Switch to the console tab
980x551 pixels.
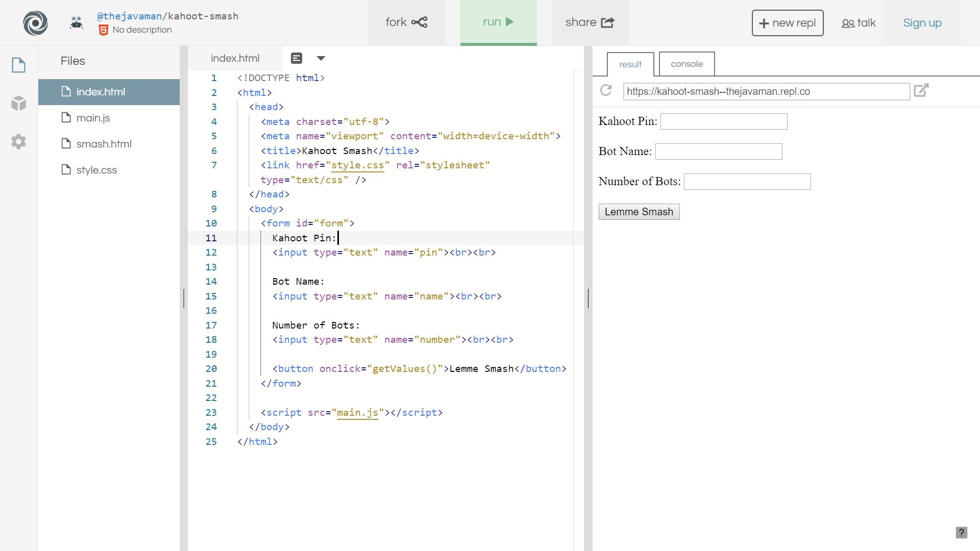(687, 64)
